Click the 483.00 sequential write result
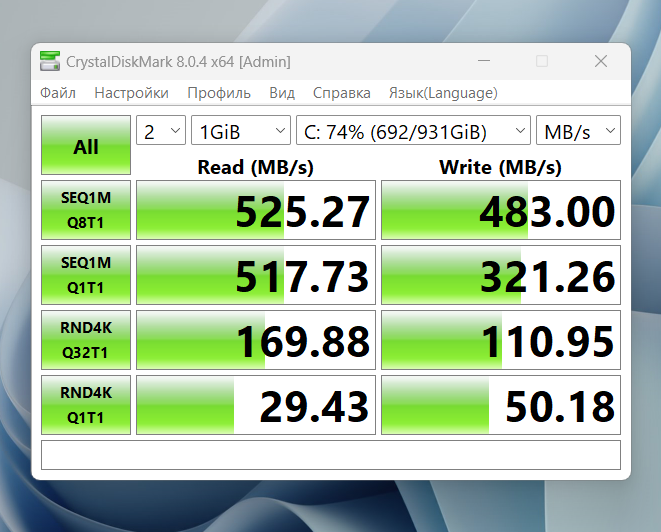661x532 pixels. point(501,210)
